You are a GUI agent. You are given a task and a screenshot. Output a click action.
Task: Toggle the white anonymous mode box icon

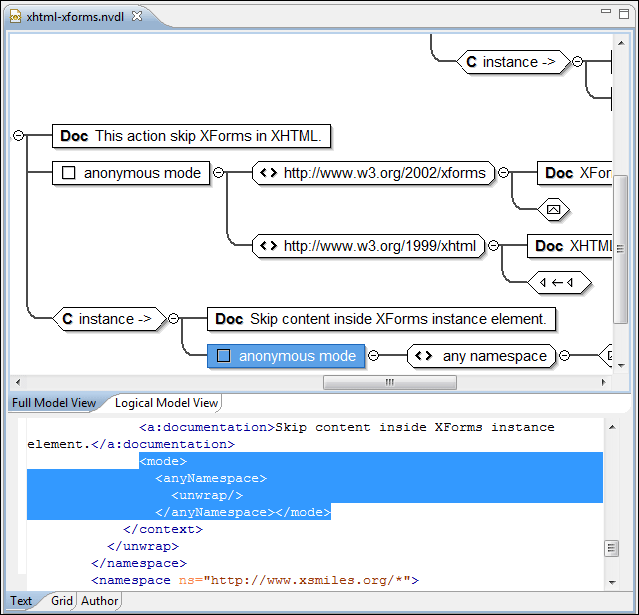(x=69, y=173)
